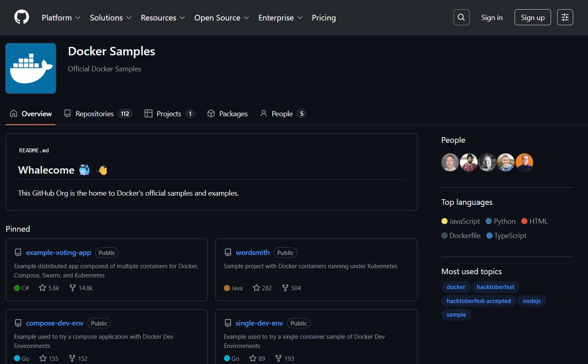Open appearance settings sliders icon
The width and height of the screenshot is (588, 364).
tap(565, 17)
